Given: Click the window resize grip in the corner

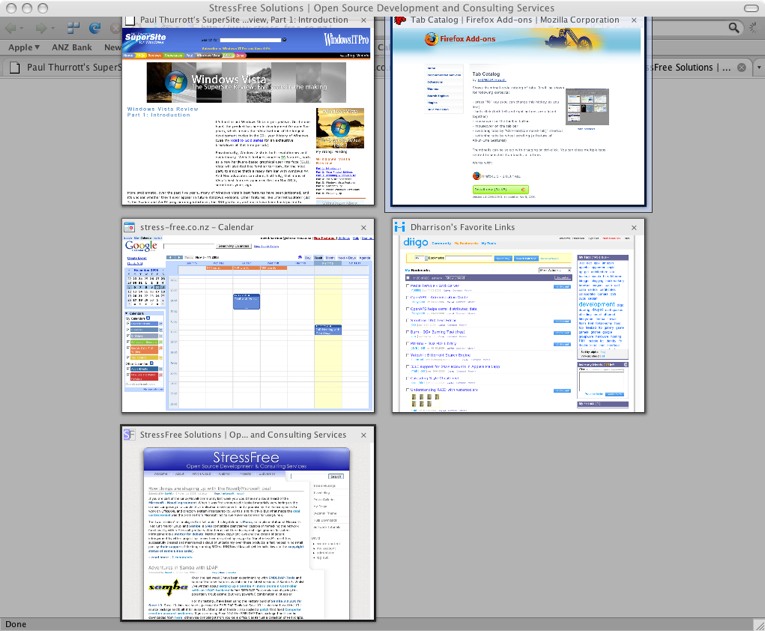Looking at the screenshot, I should click(x=759, y=625).
